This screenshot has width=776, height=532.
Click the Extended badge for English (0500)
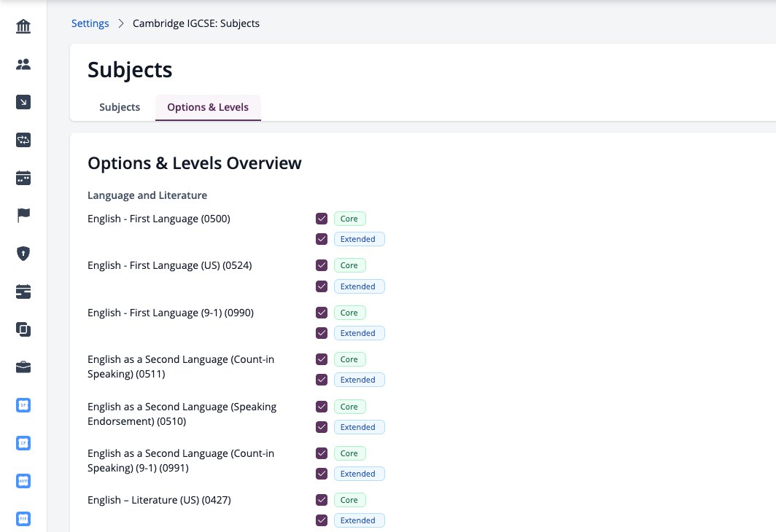359,239
